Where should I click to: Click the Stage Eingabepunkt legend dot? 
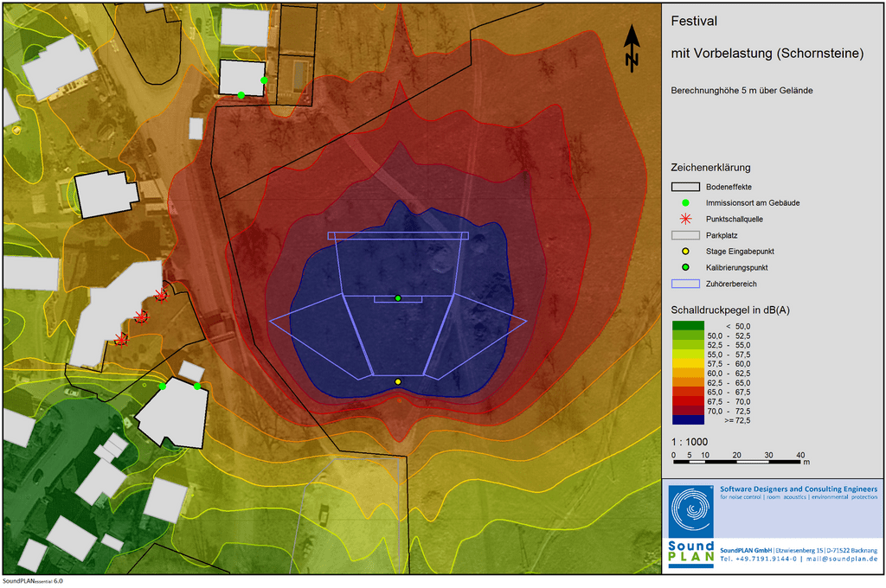click(685, 252)
